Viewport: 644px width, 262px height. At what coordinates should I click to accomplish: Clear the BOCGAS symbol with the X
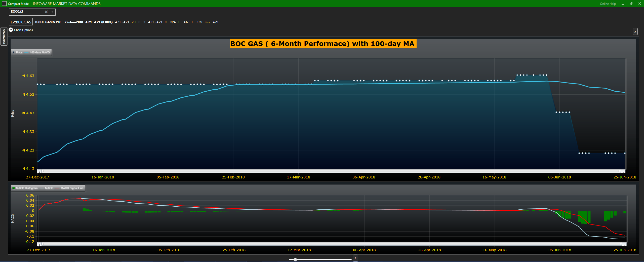tap(46, 12)
